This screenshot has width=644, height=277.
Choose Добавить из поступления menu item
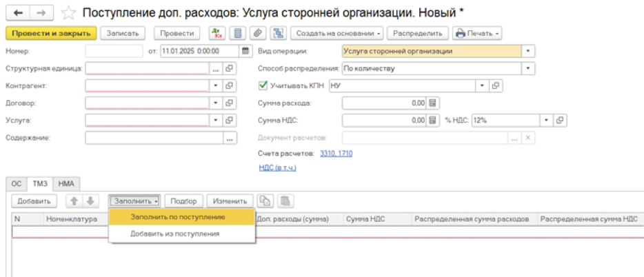click(x=175, y=234)
